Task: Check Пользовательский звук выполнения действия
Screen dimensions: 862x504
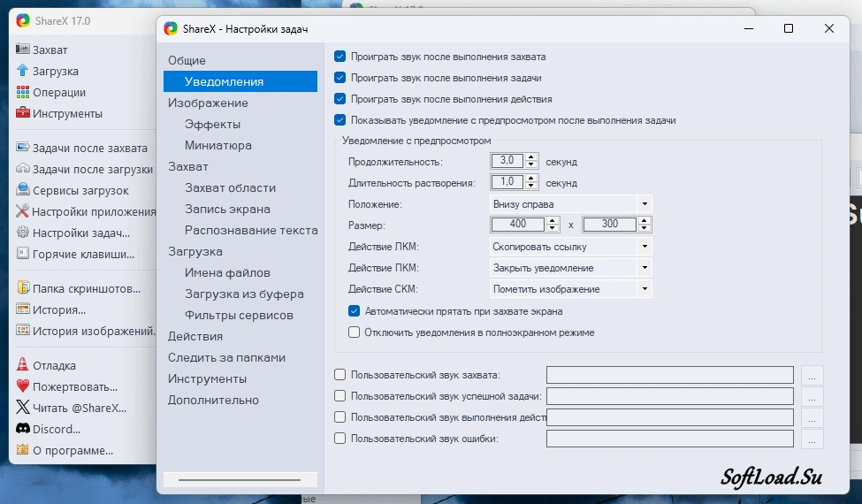Action: (x=339, y=417)
